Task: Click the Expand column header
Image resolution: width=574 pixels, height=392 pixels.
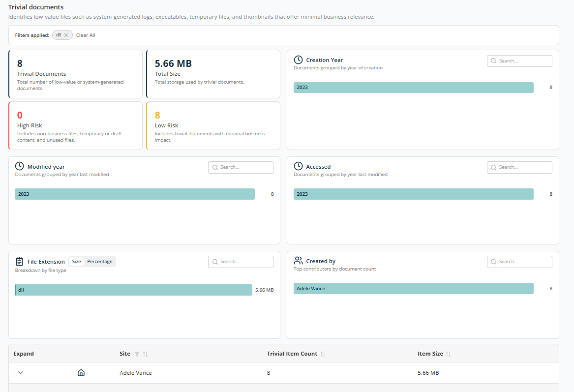Action: 24,354
